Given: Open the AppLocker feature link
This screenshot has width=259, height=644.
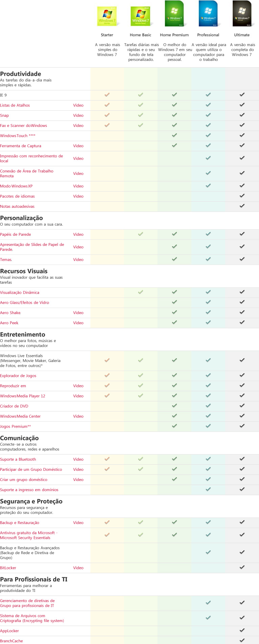Looking at the screenshot, I should tap(9, 631).
